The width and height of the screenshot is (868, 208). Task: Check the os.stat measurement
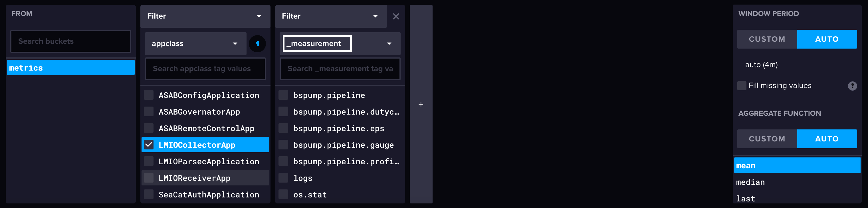click(283, 195)
